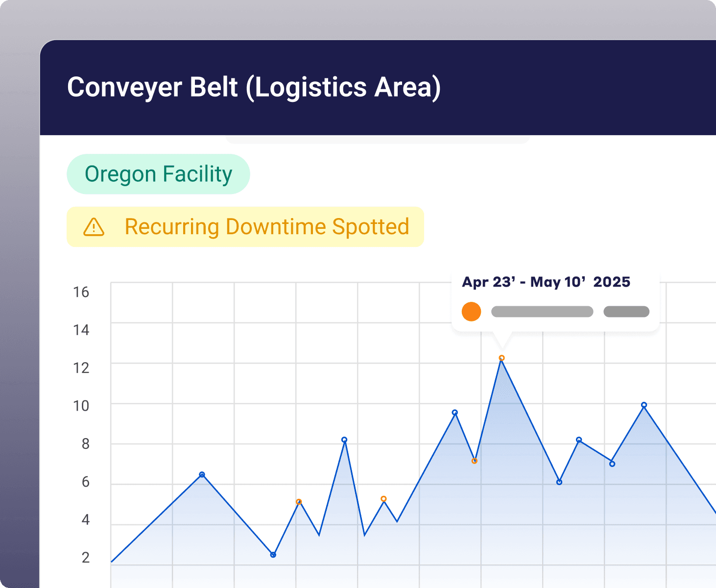Click the y-axis label 2
This screenshot has height=588, width=716.
[x=86, y=557]
